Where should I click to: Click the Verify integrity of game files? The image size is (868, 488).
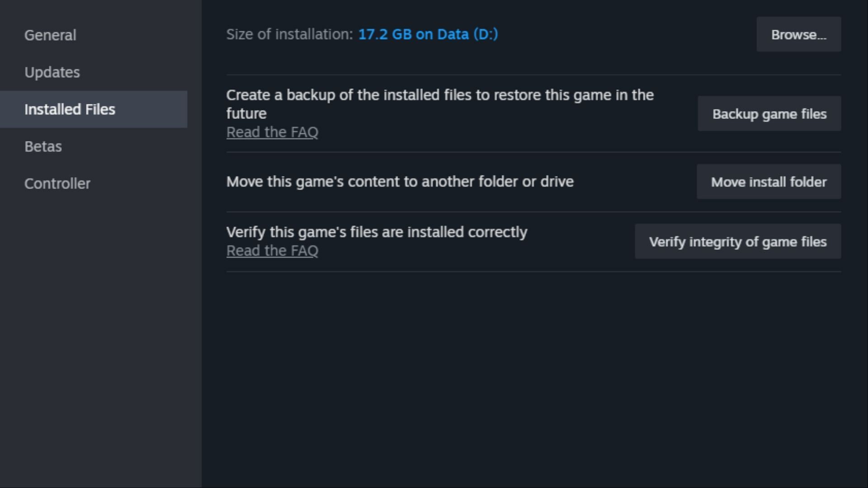(x=737, y=241)
